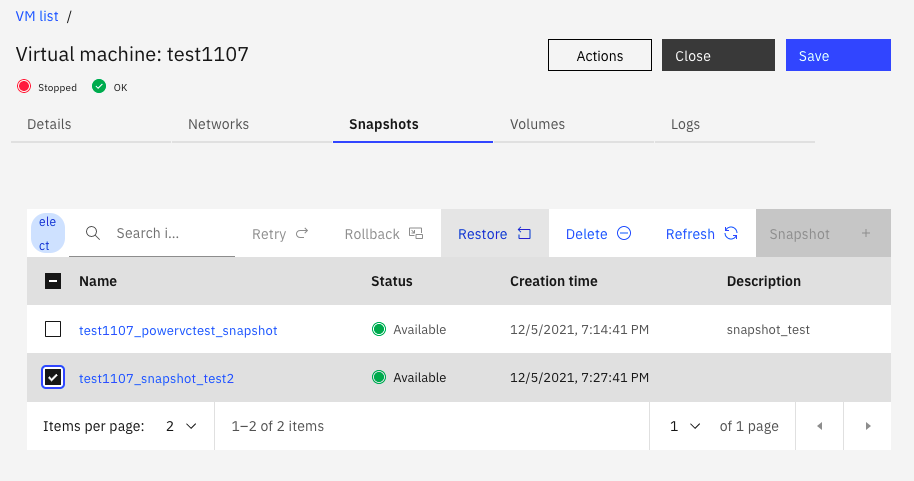
Task: Switch to the Volumes tab
Action: (x=537, y=125)
